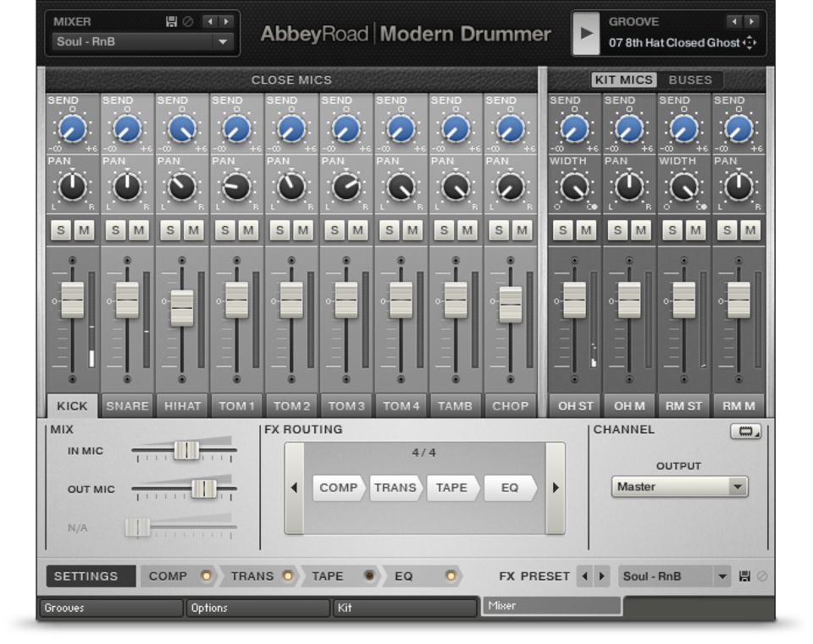Click the channel link icon button
The width and height of the screenshot is (813, 644).
pyautogui.click(x=745, y=432)
